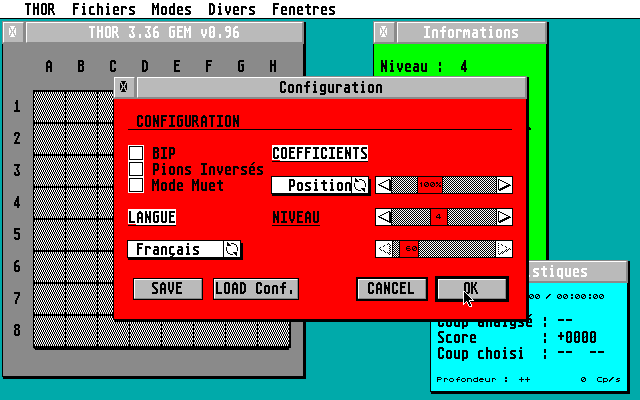The image size is (640, 400).
Task: Open the Fichiers menu
Action: 104,9
